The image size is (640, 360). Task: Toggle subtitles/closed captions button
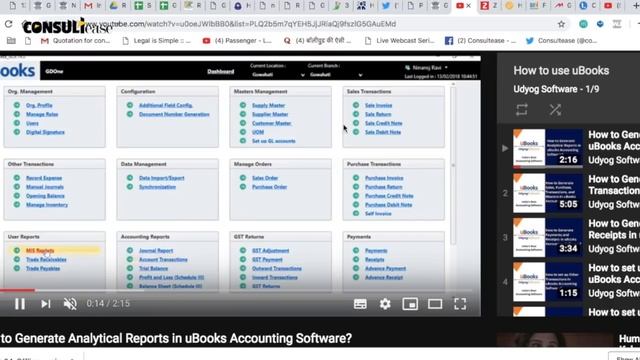point(360,304)
